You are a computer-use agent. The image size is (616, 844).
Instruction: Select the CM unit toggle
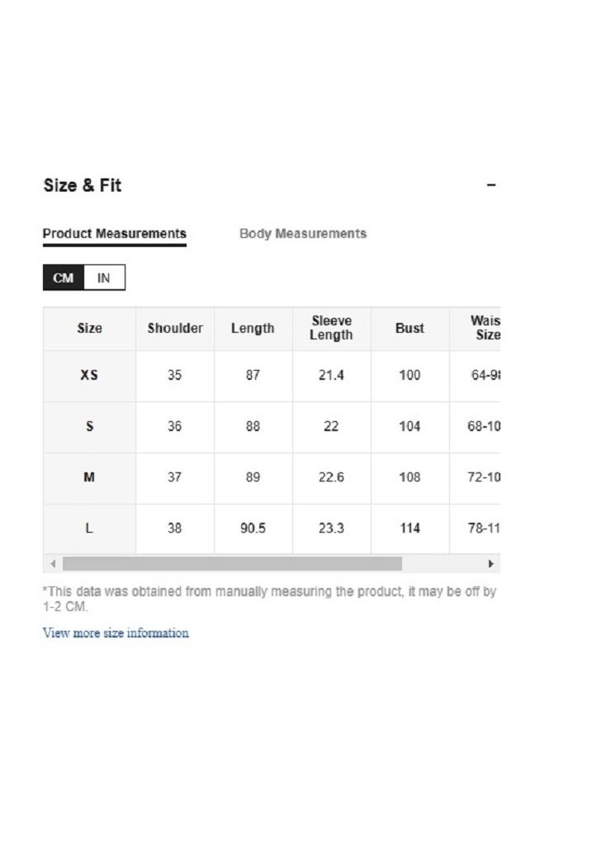click(64, 277)
